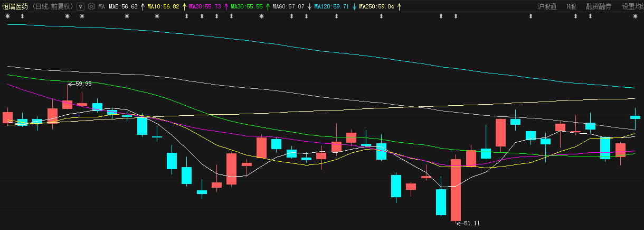Click the down arrow after MA60 value
The image size is (644, 230).
coord(309,7)
